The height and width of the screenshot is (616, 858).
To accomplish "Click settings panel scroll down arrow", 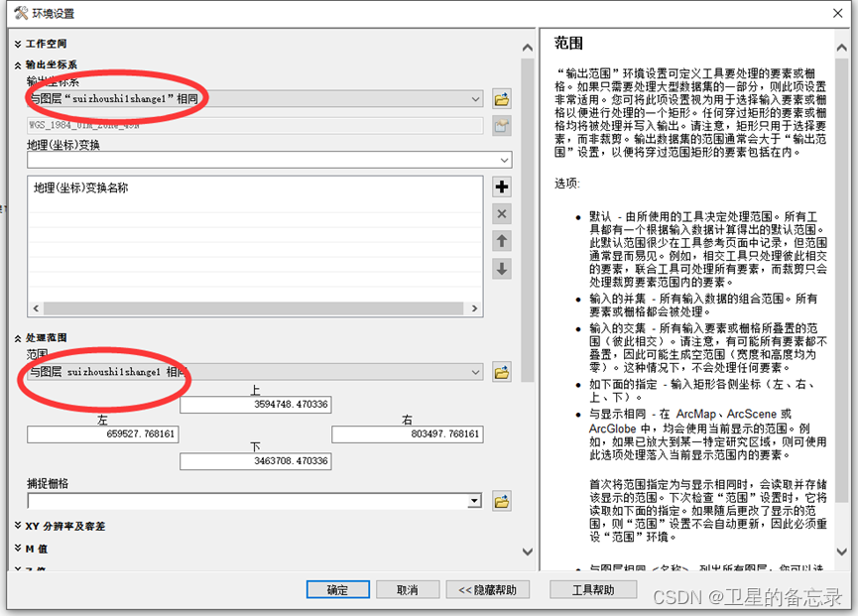I will 528,552.
